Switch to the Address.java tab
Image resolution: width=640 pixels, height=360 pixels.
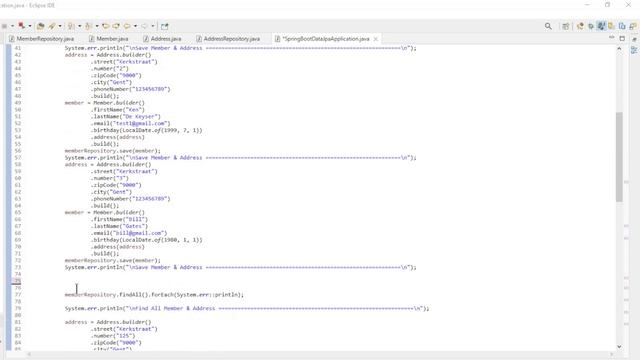[162, 39]
